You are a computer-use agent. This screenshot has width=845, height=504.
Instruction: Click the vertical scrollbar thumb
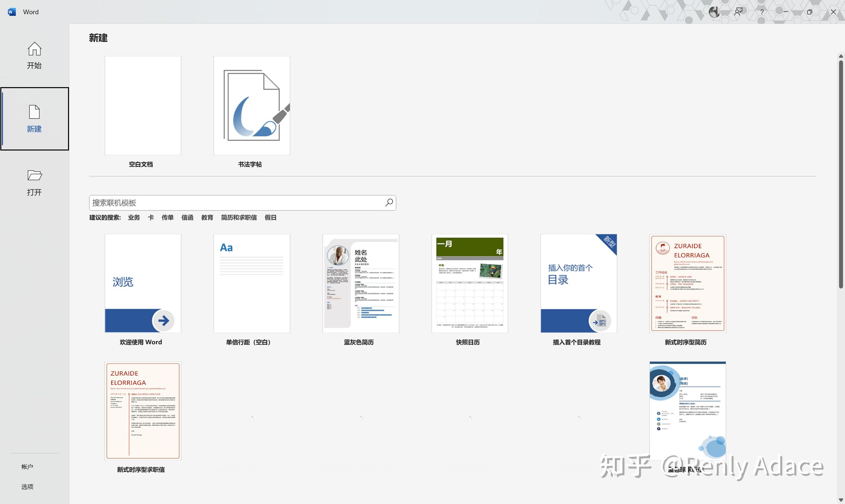click(841, 174)
